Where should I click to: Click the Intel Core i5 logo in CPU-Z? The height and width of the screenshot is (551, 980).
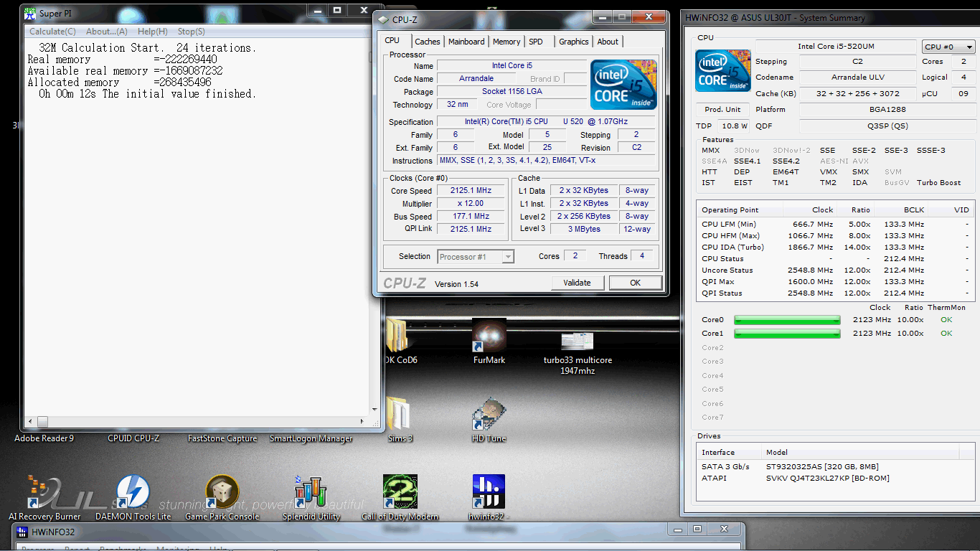[623, 85]
